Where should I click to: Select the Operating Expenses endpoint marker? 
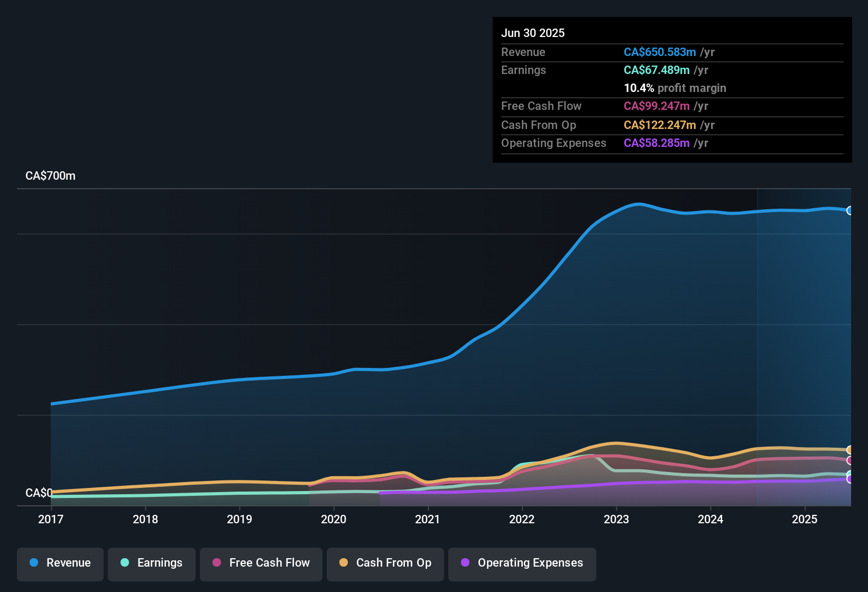[850, 479]
